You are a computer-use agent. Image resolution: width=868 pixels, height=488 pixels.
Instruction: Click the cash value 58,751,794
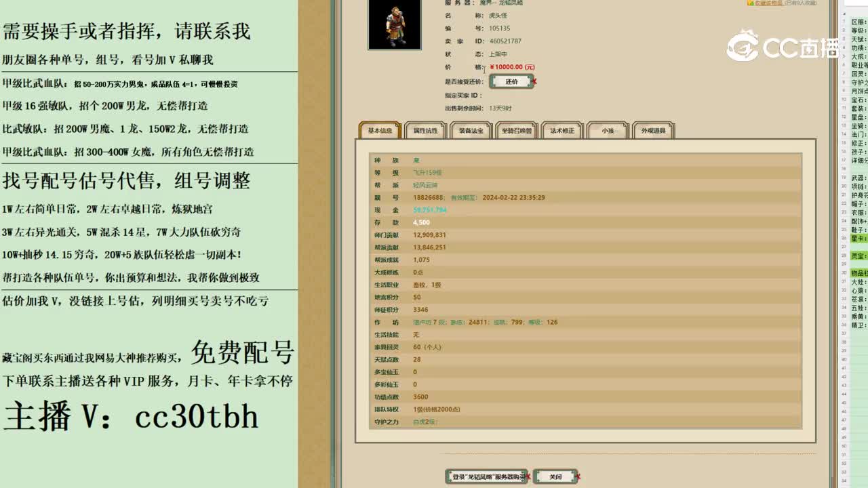(x=430, y=210)
